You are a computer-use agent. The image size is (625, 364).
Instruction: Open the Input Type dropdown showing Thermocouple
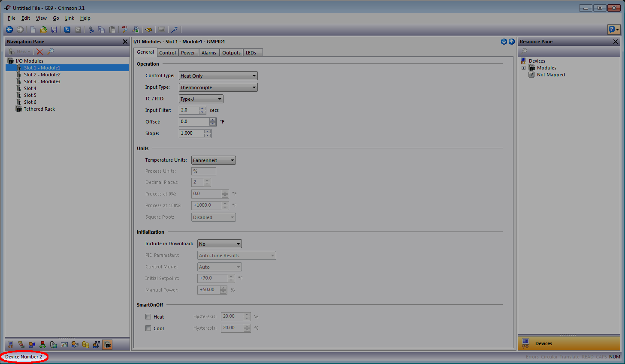point(218,87)
